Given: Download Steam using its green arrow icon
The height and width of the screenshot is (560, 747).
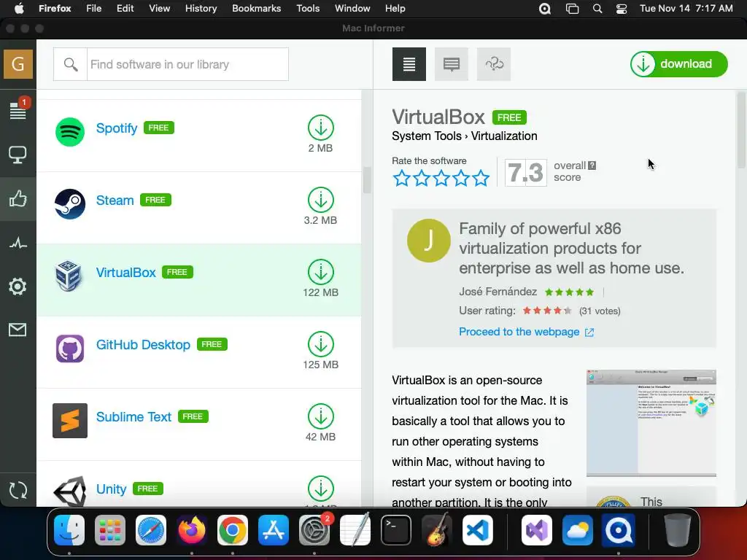Looking at the screenshot, I should [x=321, y=200].
